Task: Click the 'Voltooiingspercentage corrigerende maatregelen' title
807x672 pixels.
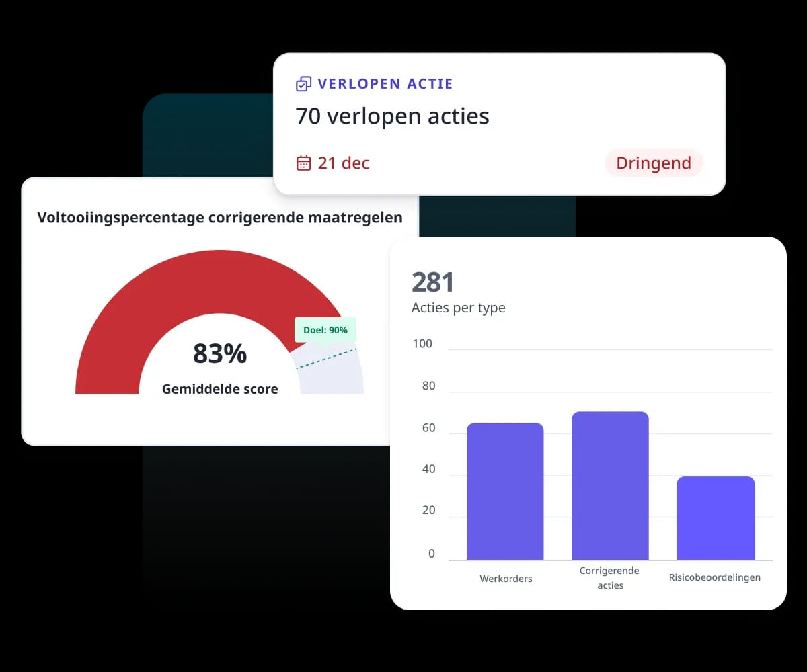Action: coord(220,218)
